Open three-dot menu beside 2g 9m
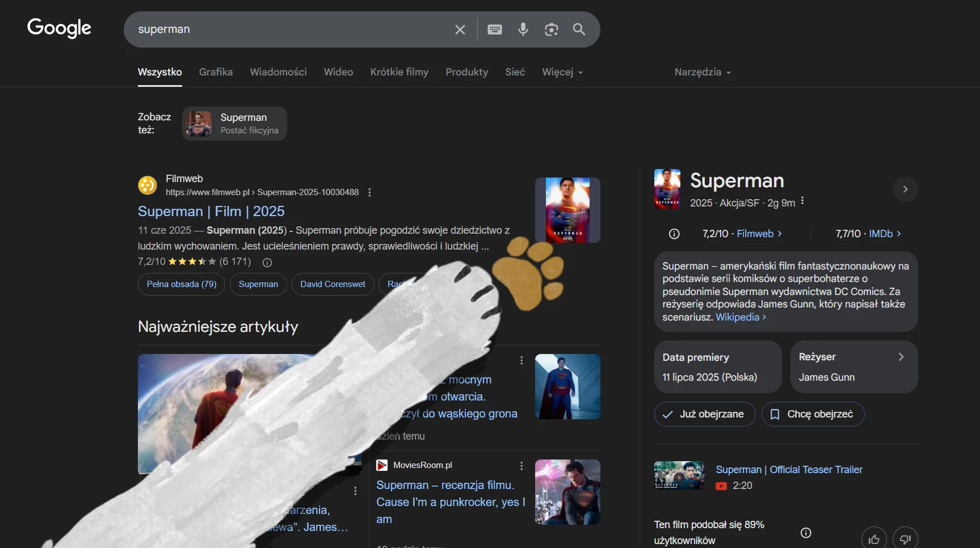Image resolution: width=980 pixels, height=548 pixels. pyautogui.click(x=802, y=201)
